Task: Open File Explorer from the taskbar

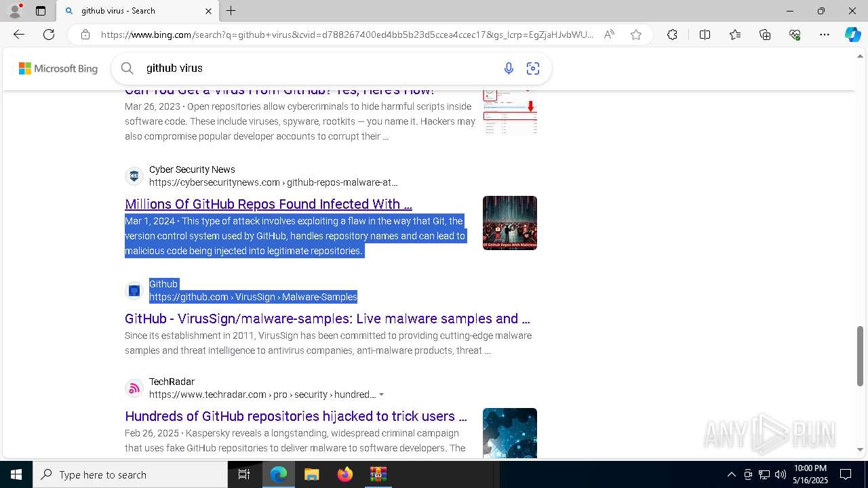Action: pyautogui.click(x=311, y=474)
